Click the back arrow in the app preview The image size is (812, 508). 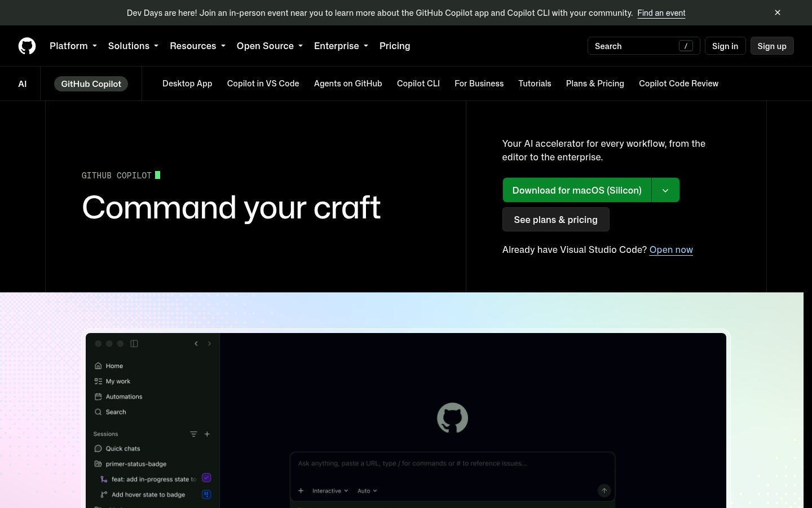point(196,343)
